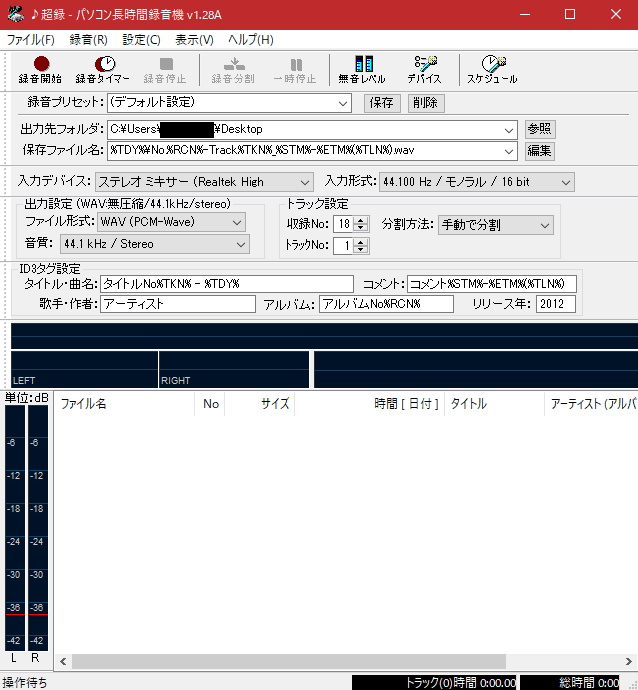Open the ファイル(F) menu
Image resolution: width=638 pixels, height=690 pixels.
click(31, 40)
